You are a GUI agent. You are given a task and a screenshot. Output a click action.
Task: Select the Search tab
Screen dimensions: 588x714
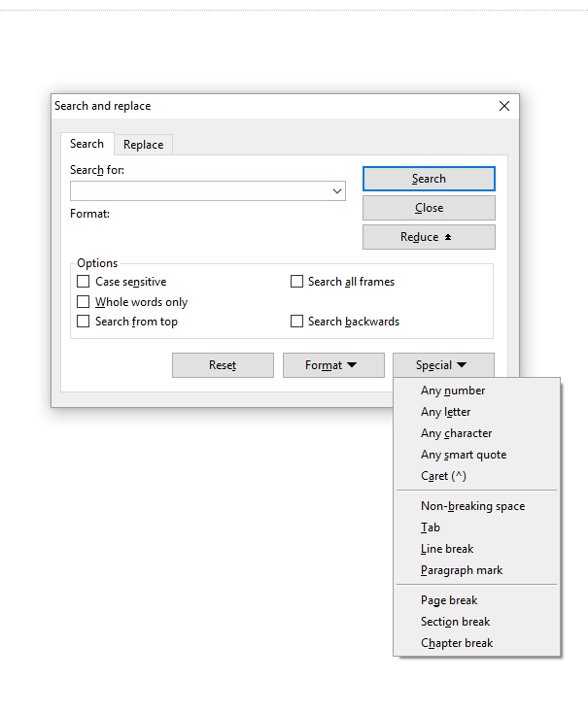pyautogui.click(x=86, y=144)
